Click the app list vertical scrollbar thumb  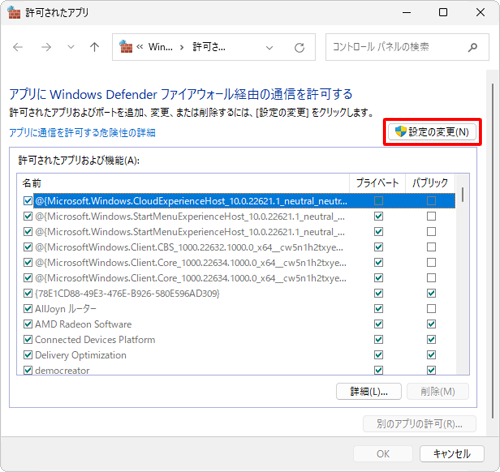[x=462, y=194]
